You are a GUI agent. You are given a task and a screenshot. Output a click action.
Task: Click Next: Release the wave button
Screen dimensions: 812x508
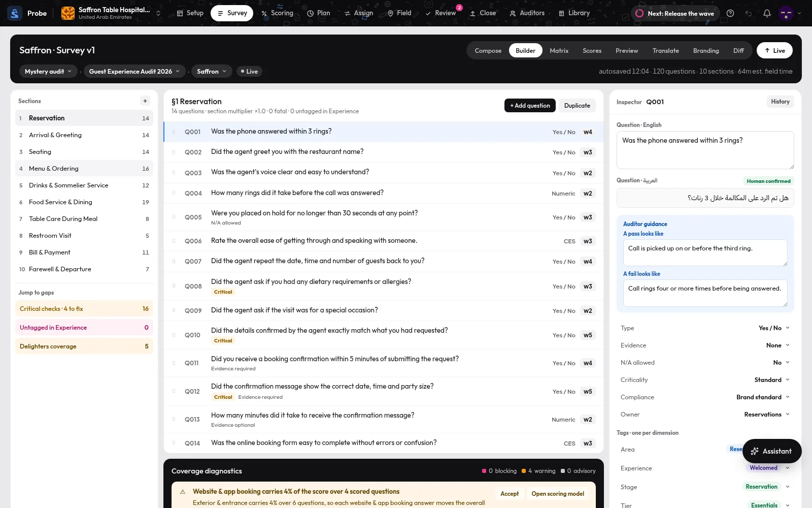(675, 13)
